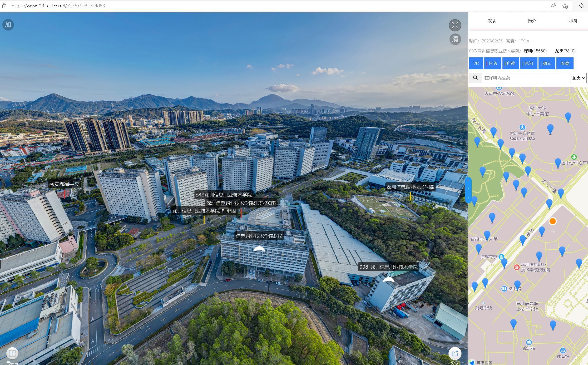The width and height of the screenshot is (588, 365).
Task: Enter fullscreen panorama view
Action: pyautogui.click(x=455, y=25)
